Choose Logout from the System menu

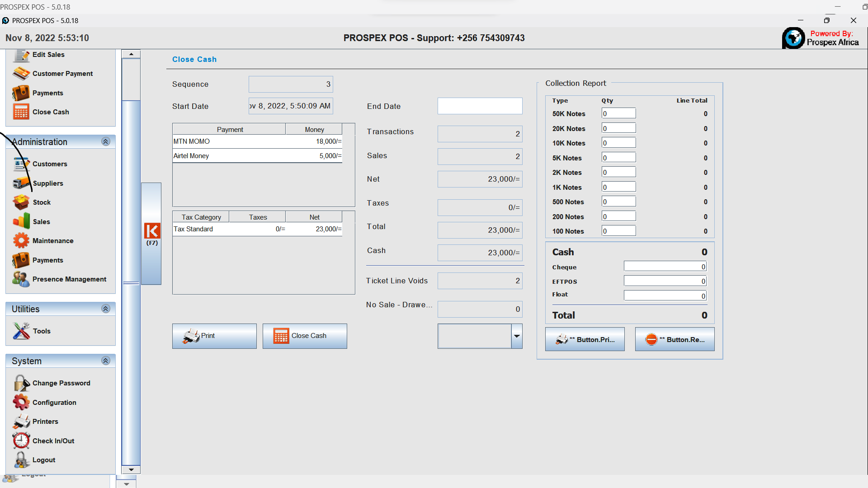click(x=44, y=460)
